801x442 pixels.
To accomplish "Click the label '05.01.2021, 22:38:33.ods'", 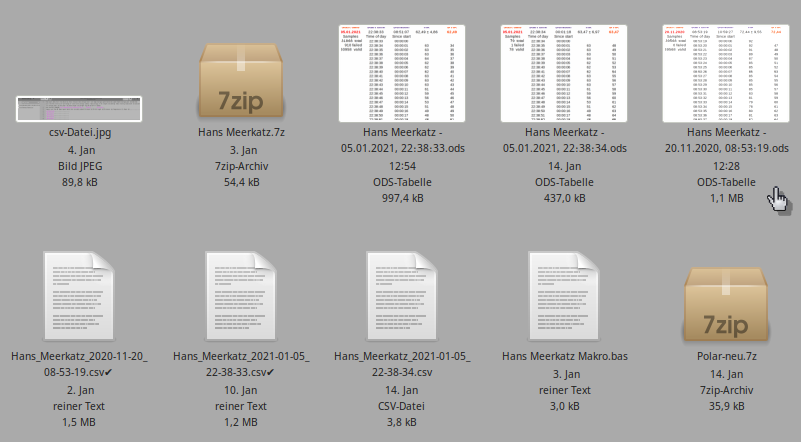I will pos(403,148).
